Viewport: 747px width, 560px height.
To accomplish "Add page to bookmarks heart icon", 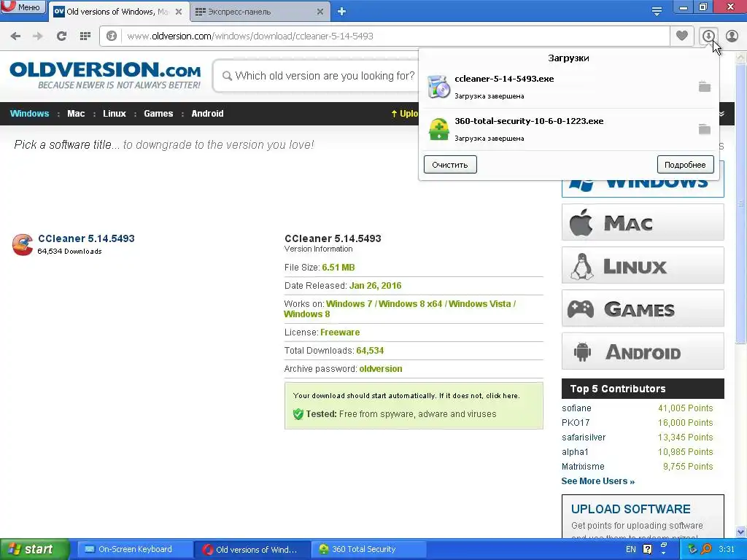I will click(x=682, y=36).
